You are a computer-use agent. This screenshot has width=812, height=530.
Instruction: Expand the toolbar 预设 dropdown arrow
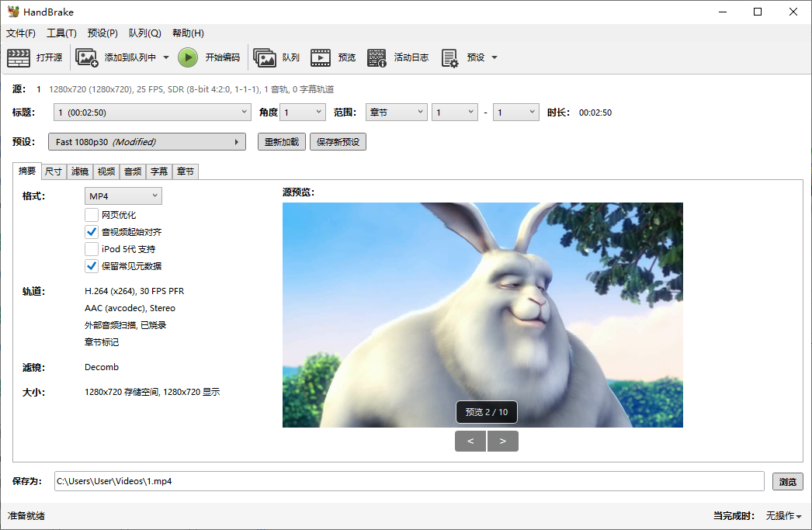(x=494, y=57)
